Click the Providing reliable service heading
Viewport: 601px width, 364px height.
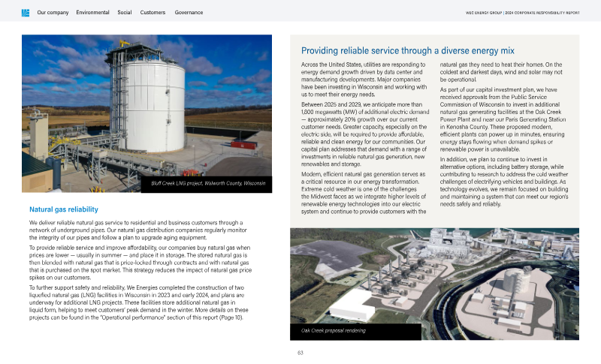point(407,51)
